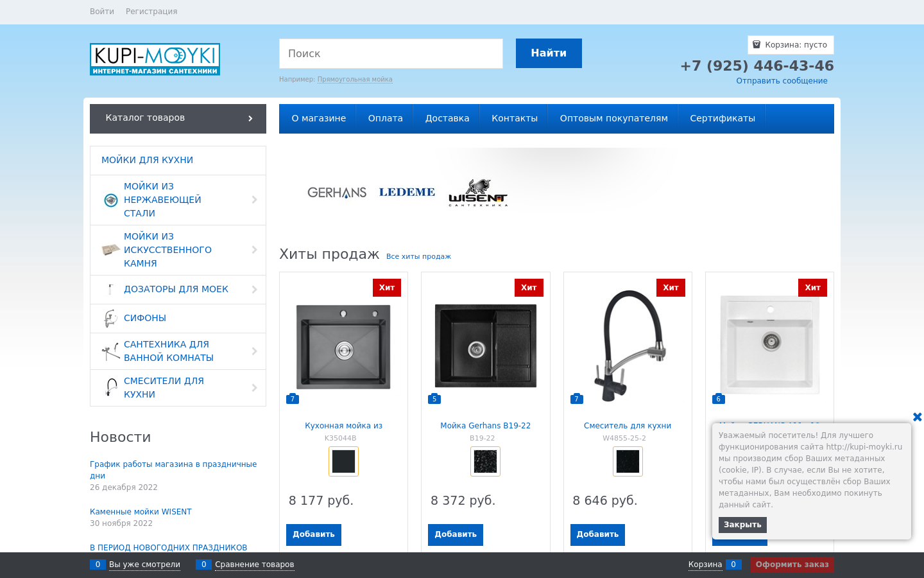Click the sink dispensers category icon
Viewport: 924px width, 578px height.
[111, 290]
